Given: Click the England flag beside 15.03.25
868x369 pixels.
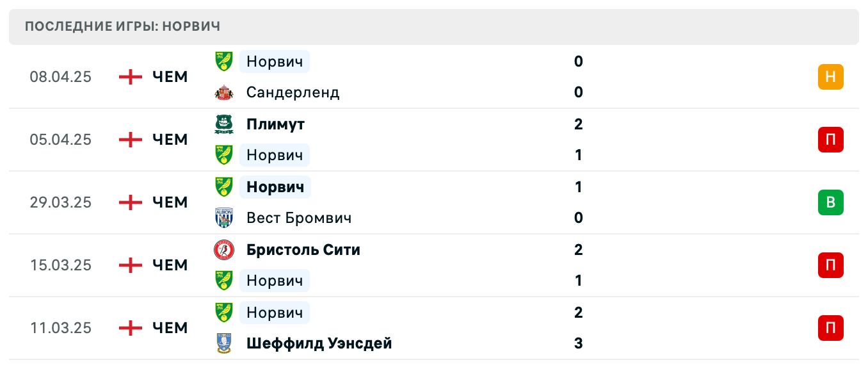Looking at the screenshot, I should coord(130,265).
